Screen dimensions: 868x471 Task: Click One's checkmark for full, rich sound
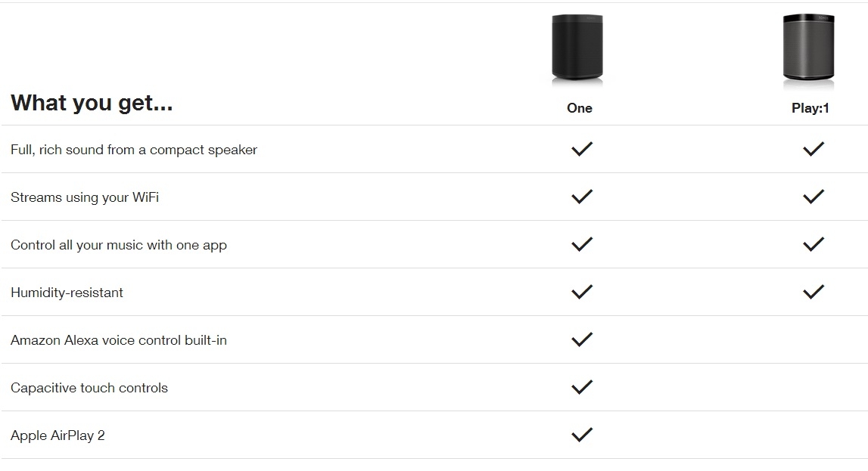click(582, 149)
